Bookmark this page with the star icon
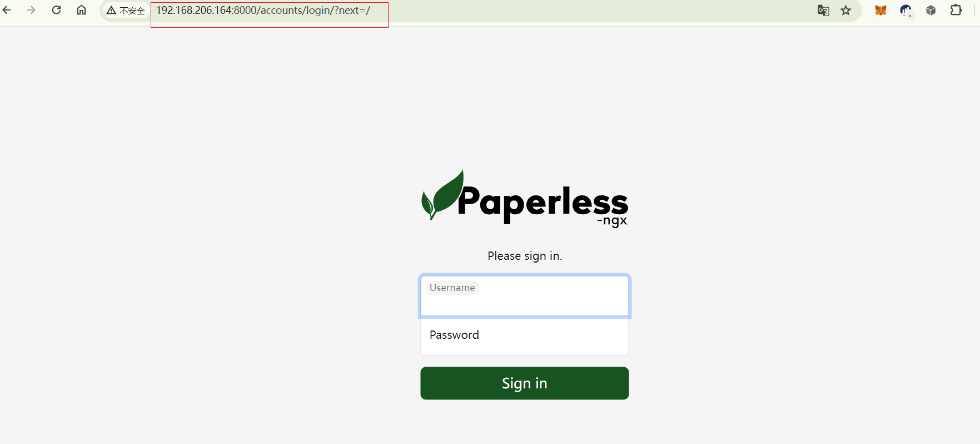 point(845,11)
